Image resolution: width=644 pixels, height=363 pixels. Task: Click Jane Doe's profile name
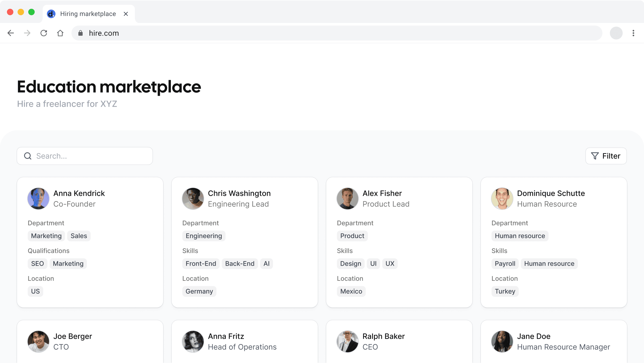pyautogui.click(x=534, y=336)
